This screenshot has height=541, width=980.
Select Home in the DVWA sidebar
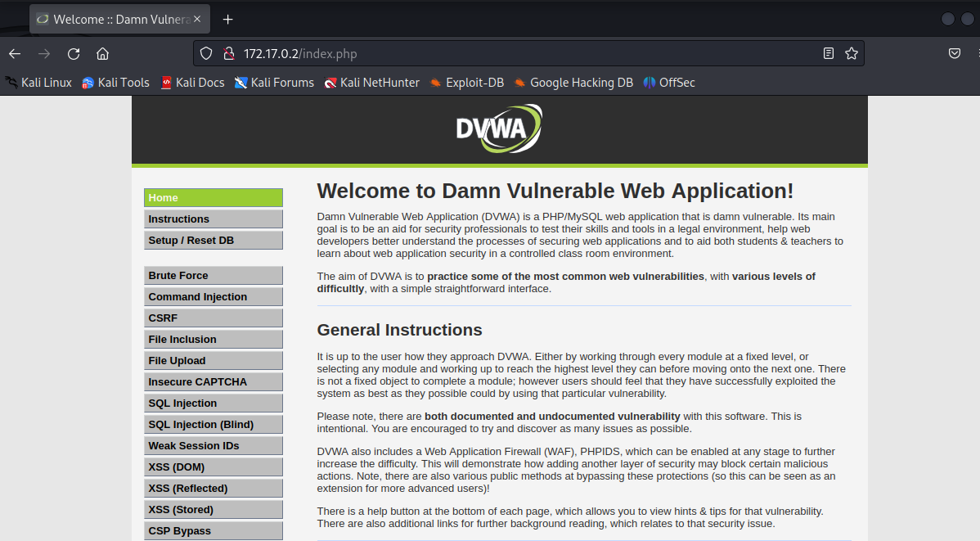[x=214, y=197]
